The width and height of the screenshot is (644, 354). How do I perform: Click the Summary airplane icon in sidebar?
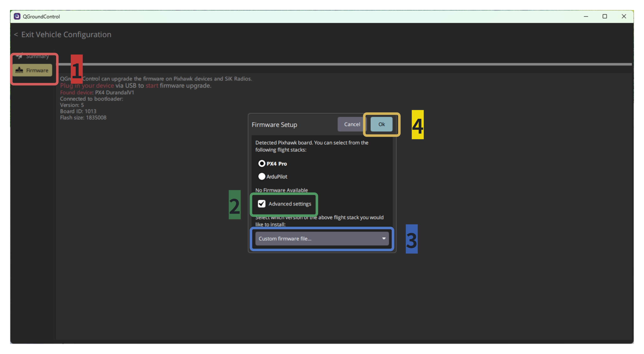tap(19, 56)
